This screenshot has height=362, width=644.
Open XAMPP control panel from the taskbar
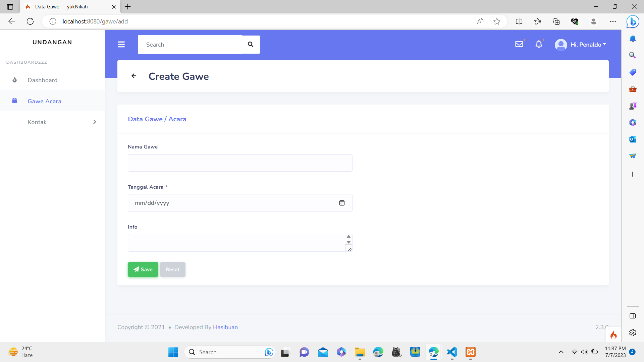(x=470, y=352)
